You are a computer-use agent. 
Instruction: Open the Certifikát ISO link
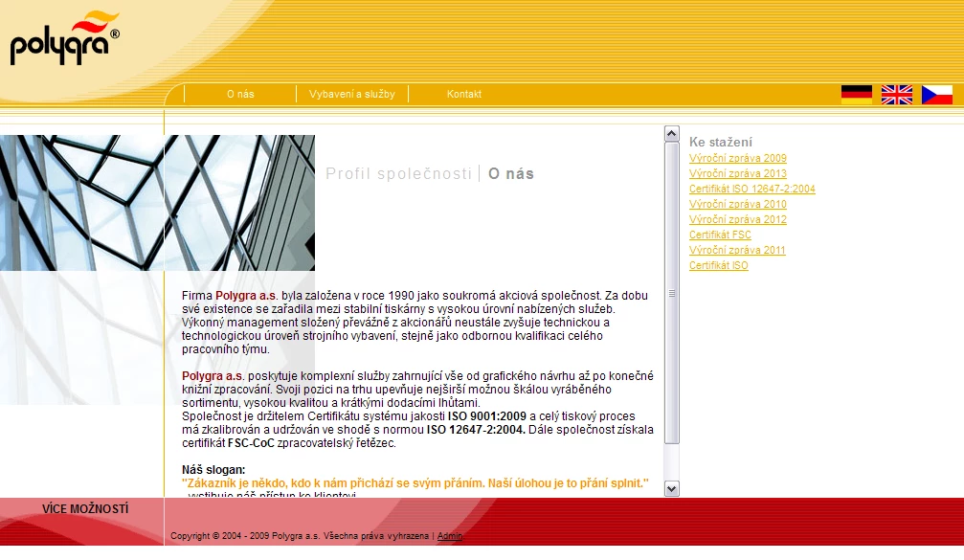(x=719, y=265)
